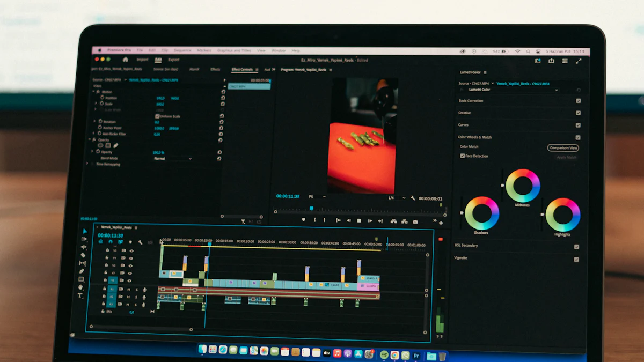644x362 pixels.
Task: Click the Export button in the header bar
Action: point(173,60)
